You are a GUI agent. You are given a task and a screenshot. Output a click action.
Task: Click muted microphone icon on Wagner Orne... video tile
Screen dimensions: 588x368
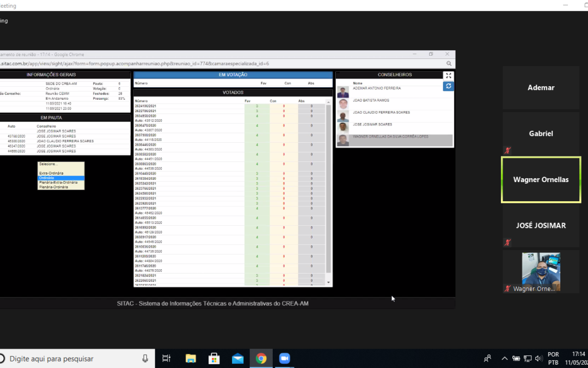507,288
